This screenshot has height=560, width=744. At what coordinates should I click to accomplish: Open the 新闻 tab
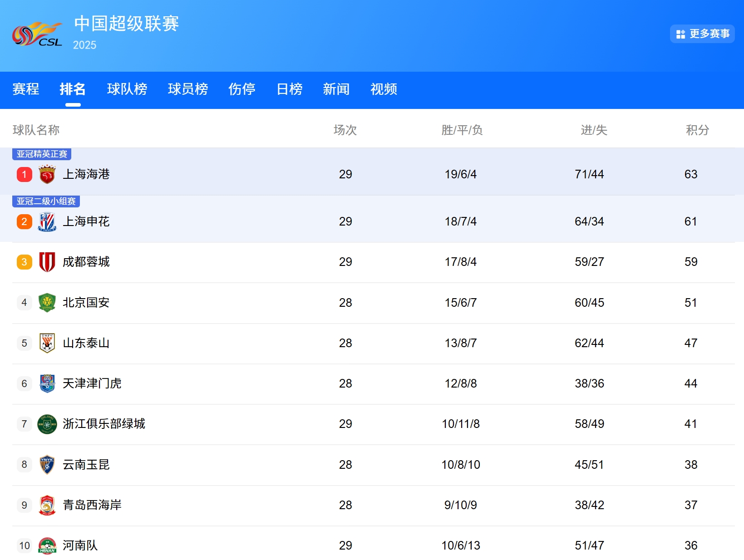click(336, 89)
